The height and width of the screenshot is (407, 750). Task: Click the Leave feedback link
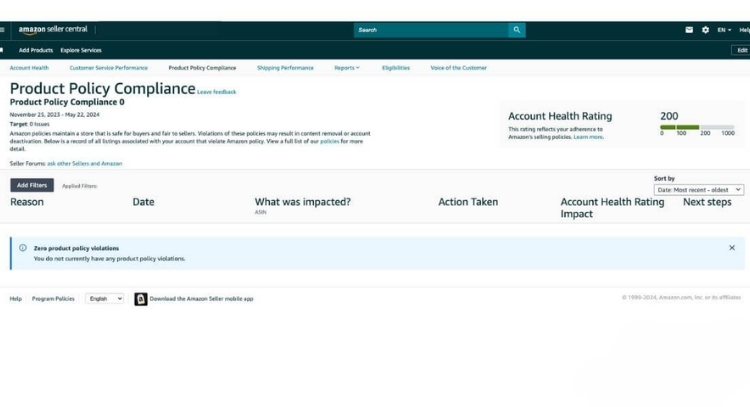pyautogui.click(x=217, y=92)
